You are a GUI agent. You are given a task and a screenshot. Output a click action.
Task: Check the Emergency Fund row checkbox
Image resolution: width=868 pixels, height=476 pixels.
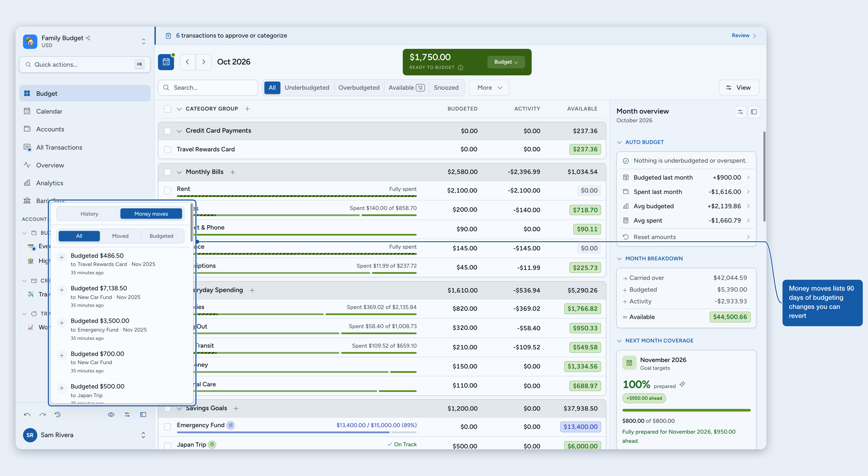click(x=168, y=427)
